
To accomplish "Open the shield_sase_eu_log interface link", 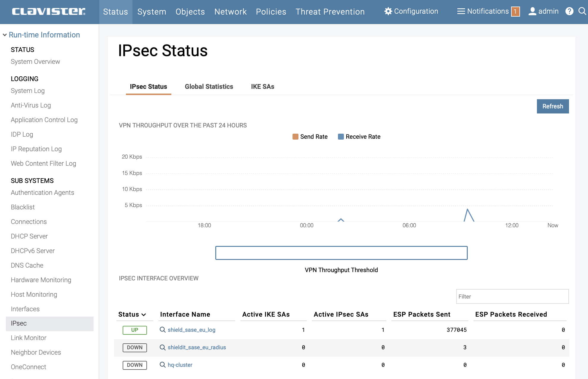I will pyautogui.click(x=192, y=330).
